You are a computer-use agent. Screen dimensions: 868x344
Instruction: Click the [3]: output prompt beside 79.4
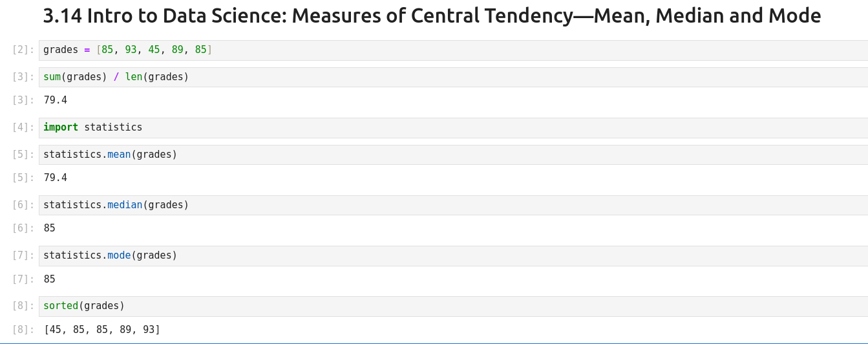pyautogui.click(x=23, y=100)
